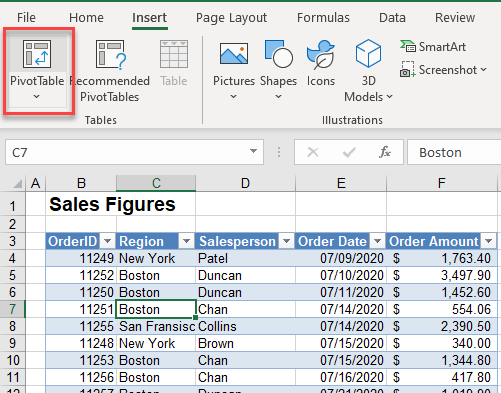
Task: Select column F header
Action: tap(442, 183)
